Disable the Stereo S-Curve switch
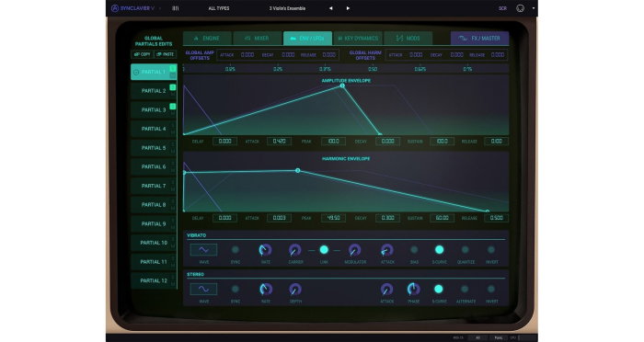The image size is (644, 342). click(439, 289)
